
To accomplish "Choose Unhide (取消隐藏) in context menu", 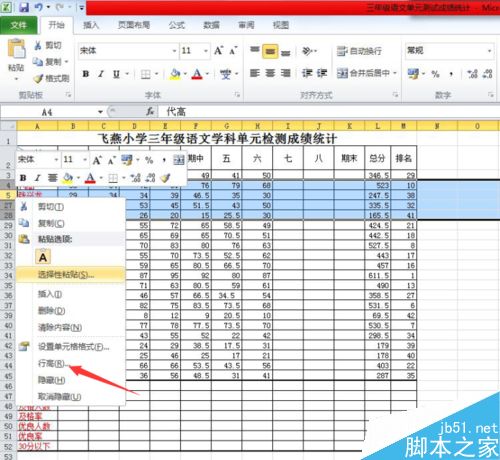I will coord(71,397).
